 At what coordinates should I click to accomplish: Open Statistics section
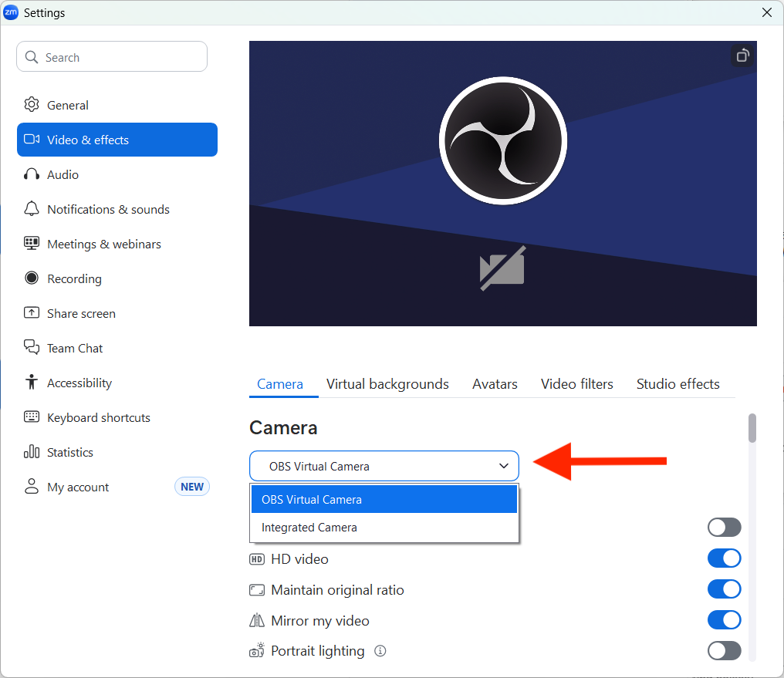117,452
